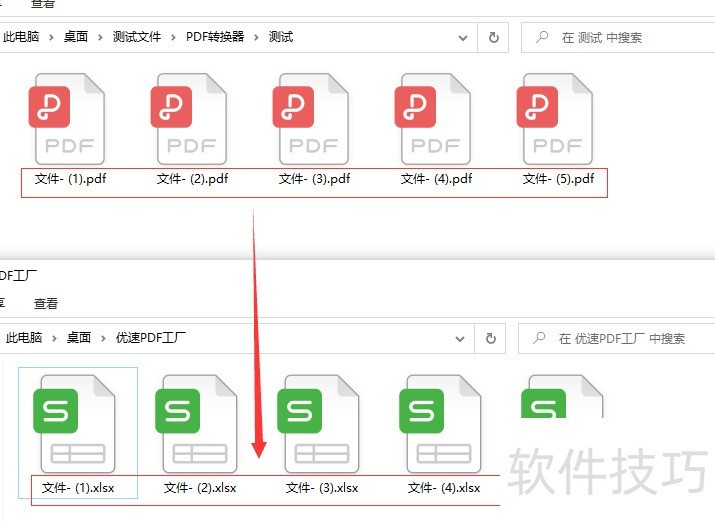The height and width of the screenshot is (525, 715).
Task: Click the file name 文件- (2).xlsx
Action: coord(200,488)
